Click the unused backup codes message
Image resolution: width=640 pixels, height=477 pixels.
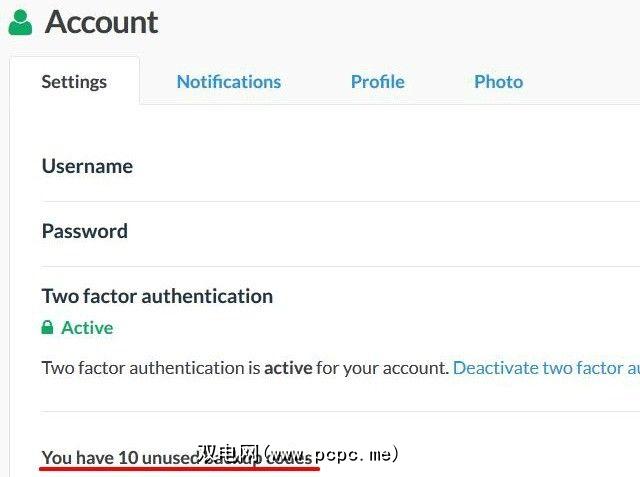176,457
